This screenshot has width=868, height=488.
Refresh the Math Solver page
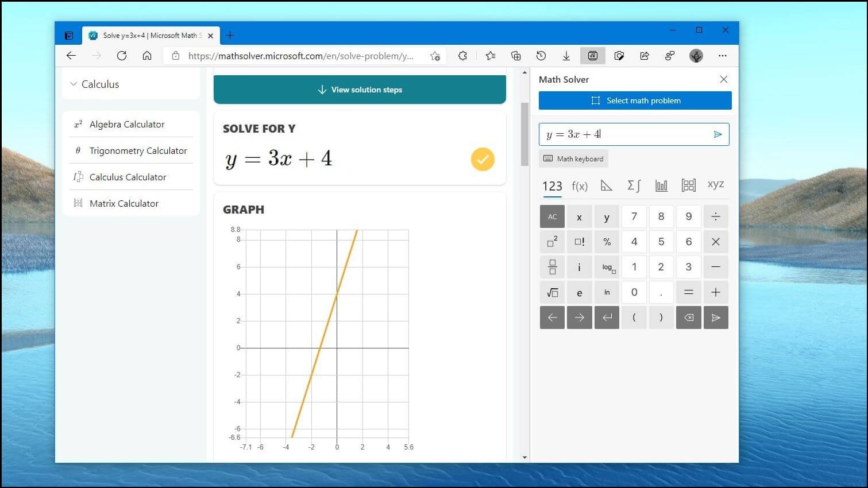[x=122, y=56]
